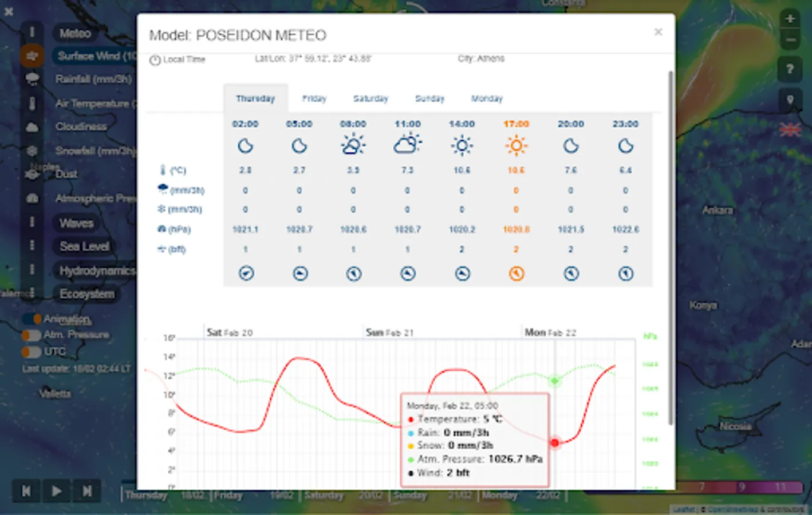812x515 pixels.
Task: Click the 02:00 clear night moon icon
Action: pos(246,146)
